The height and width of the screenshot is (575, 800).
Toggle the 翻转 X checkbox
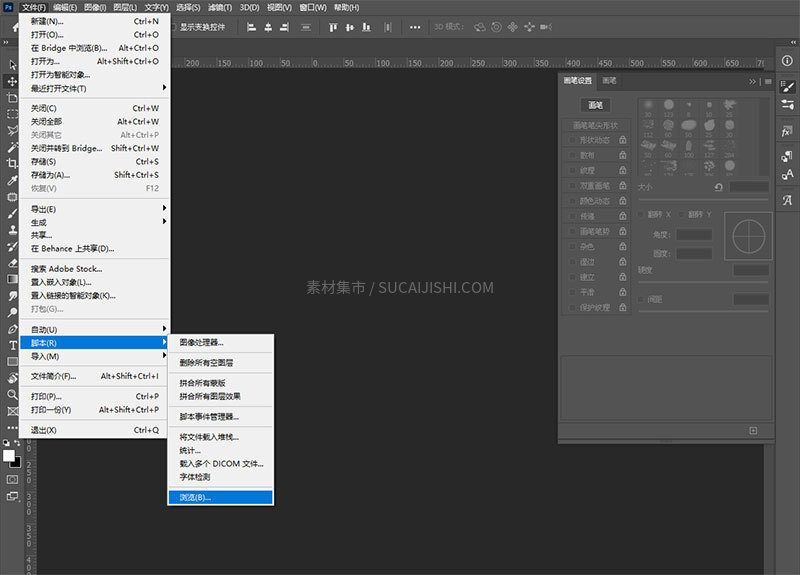[x=642, y=214]
